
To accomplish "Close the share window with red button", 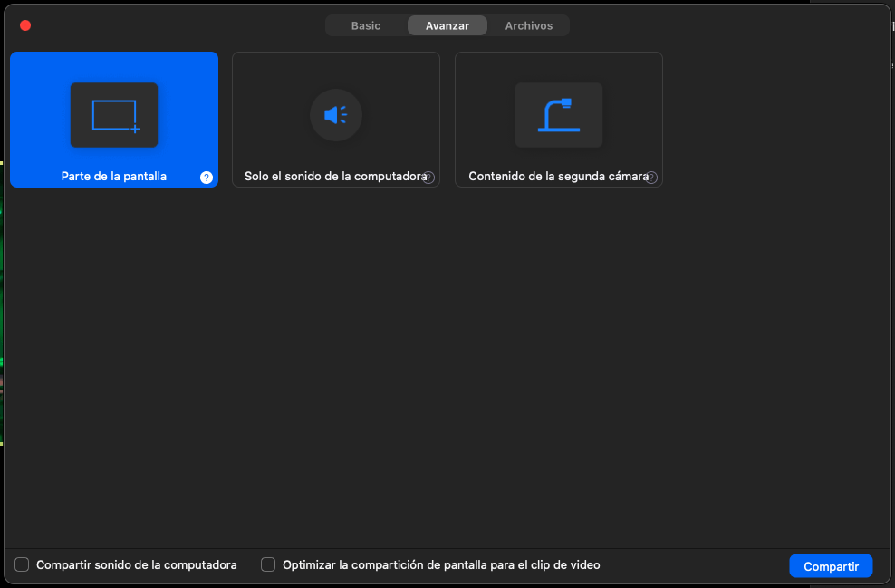I will pos(25,25).
